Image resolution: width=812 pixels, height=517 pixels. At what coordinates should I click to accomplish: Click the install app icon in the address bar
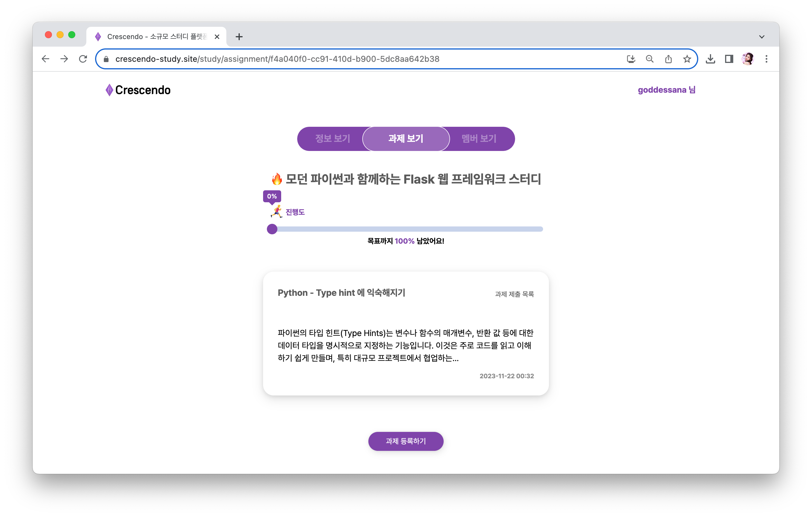631,59
